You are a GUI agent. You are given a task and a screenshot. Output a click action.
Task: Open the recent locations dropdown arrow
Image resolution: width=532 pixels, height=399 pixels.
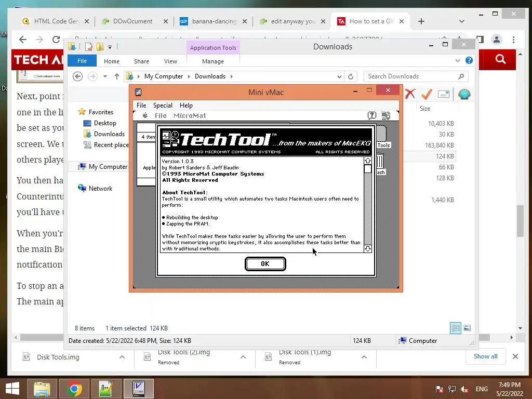(x=105, y=76)
